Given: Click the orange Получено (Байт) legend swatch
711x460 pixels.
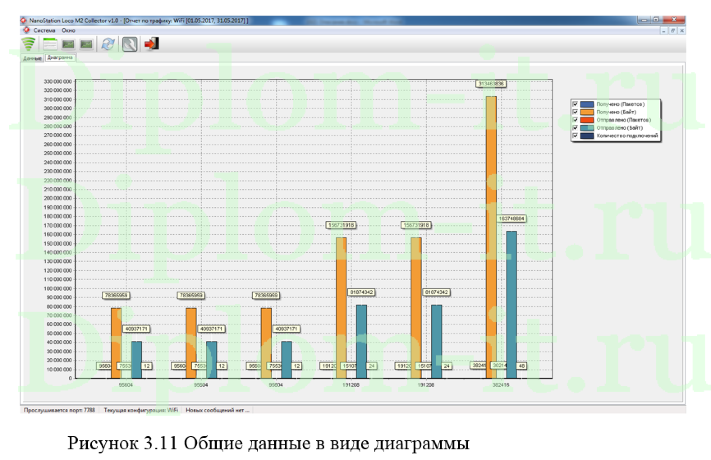Looking at the screenshot, I should click(x=587, y=112).
